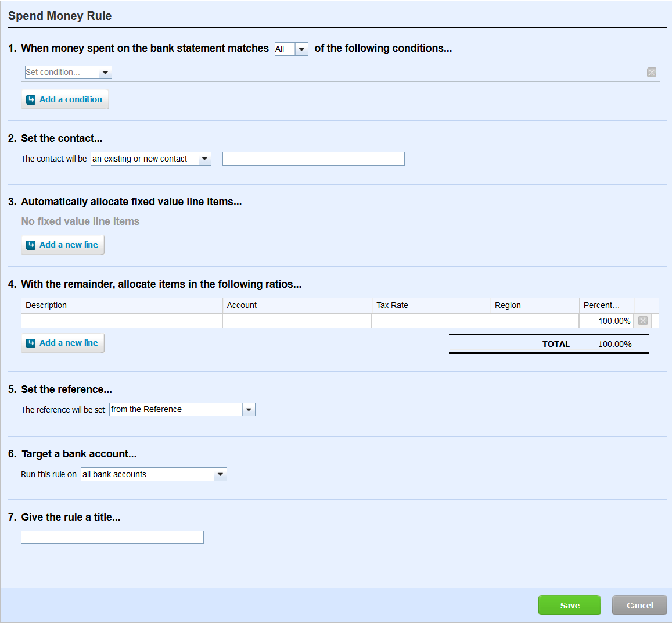This screenshot has width=672, height=623.
Task: Add a new line to ratio allocations
Action: tap(63, 343)
